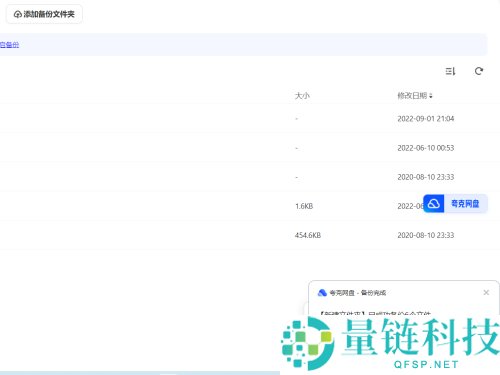Refresh the file list with reload icon
The image size is (500, 375).
point(479,71)
